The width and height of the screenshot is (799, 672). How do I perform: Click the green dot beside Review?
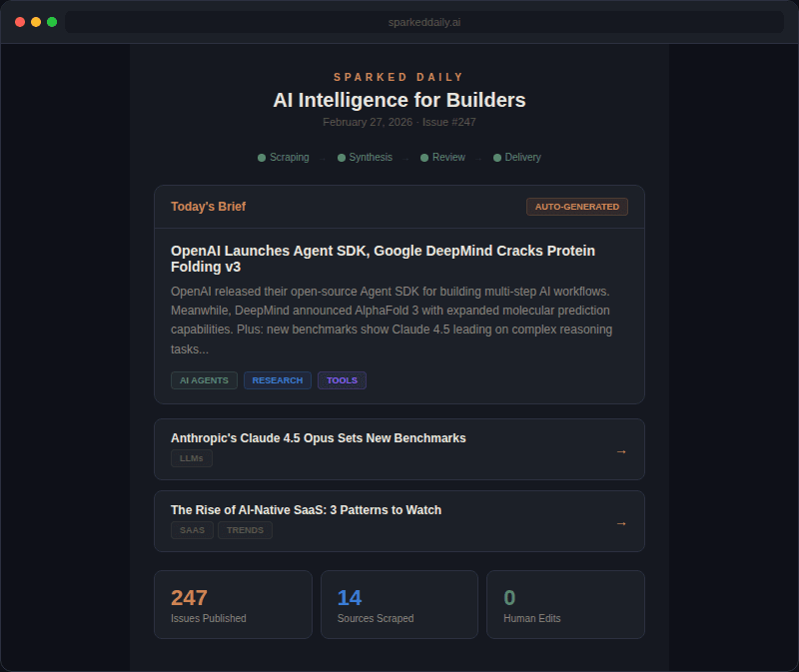pyautogui.click(x=423, y=158)
